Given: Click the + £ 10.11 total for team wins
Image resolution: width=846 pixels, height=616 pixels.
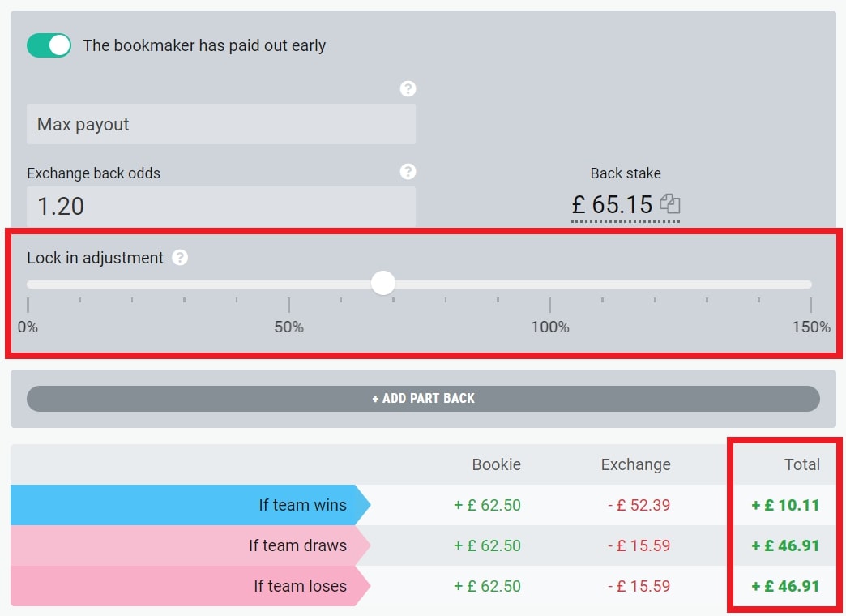Looking at the screenshot, I should [x=784, y=505].
